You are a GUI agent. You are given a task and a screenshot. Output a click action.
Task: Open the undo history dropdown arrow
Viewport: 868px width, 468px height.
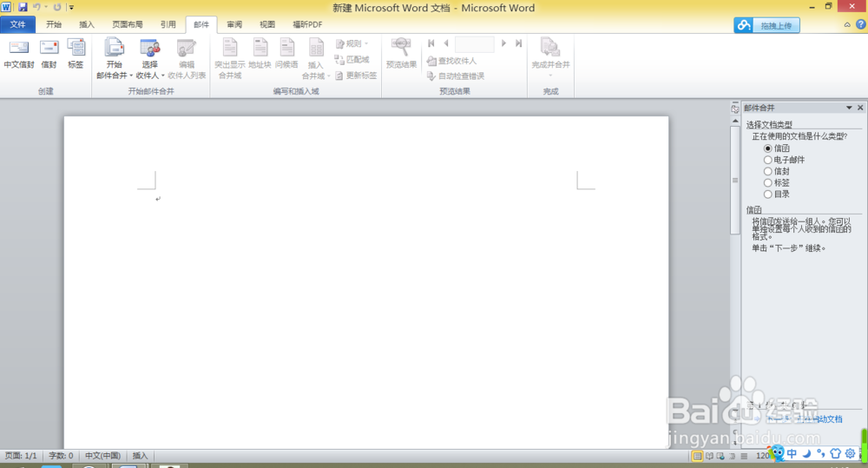pyautogui.click(x=45, y=7)
